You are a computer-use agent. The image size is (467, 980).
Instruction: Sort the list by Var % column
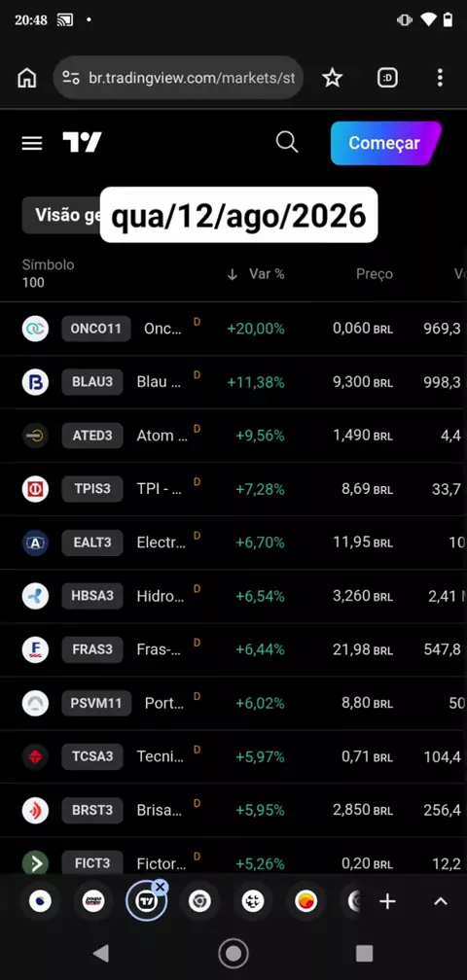click(x=255, y=274)
